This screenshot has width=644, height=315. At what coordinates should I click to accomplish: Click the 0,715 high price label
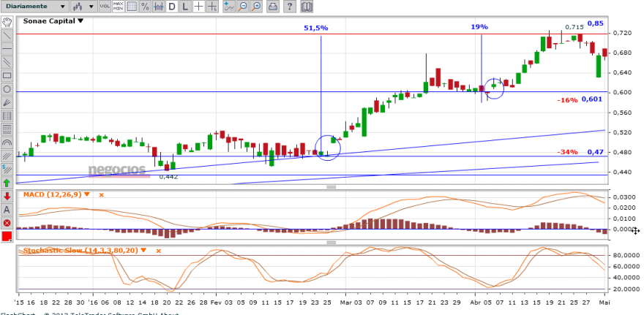click(574, 27)
